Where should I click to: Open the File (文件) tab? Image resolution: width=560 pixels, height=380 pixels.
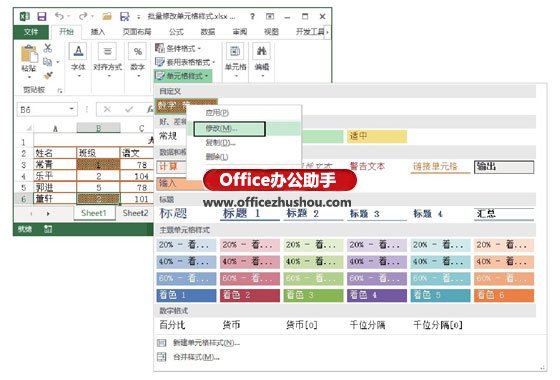coord(31,32)
